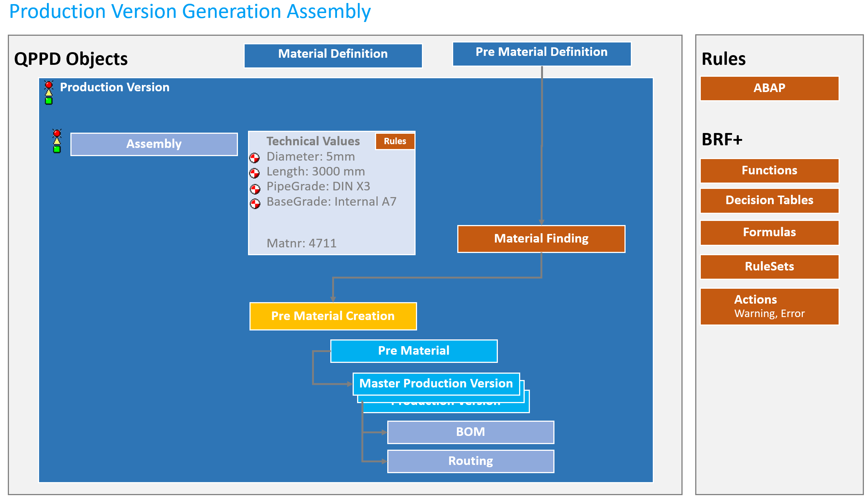Click red status icon beside Diameter value
This screenshot has height=497, width=868.
click(x=255, y=158)
